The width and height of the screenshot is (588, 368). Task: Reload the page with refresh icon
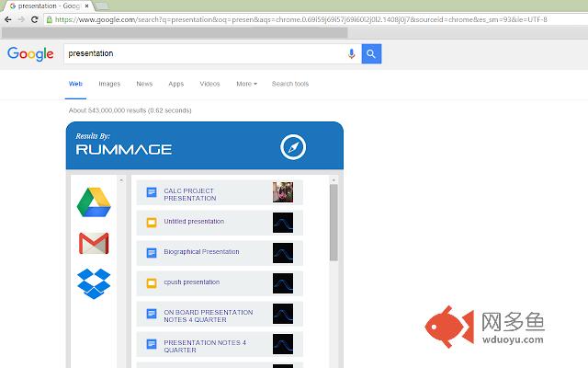(35, 19)
